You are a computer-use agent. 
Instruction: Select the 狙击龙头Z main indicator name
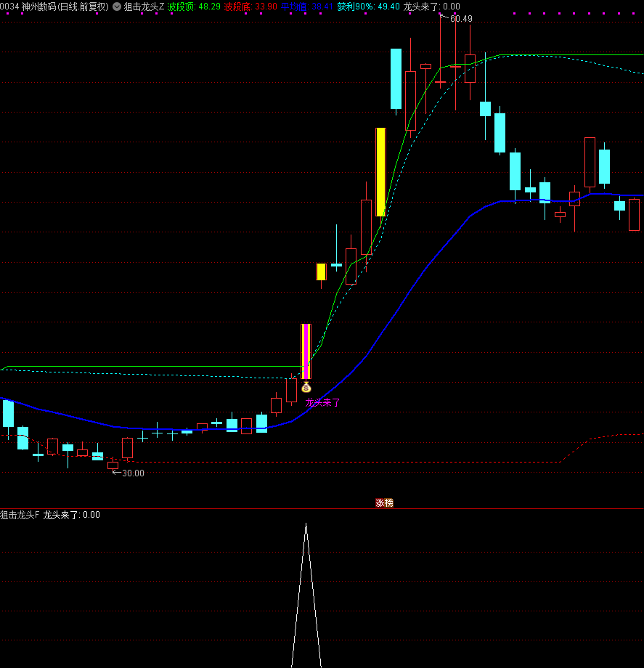tap(144, 7)
